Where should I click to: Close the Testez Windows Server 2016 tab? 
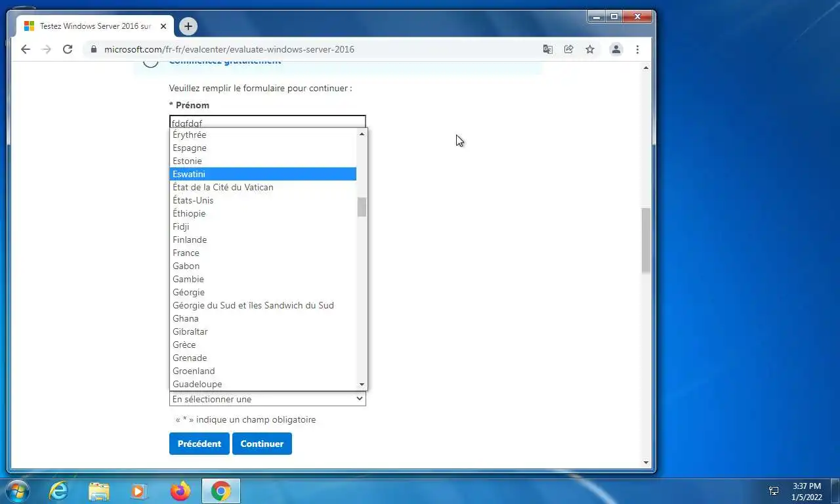[163, 26]
